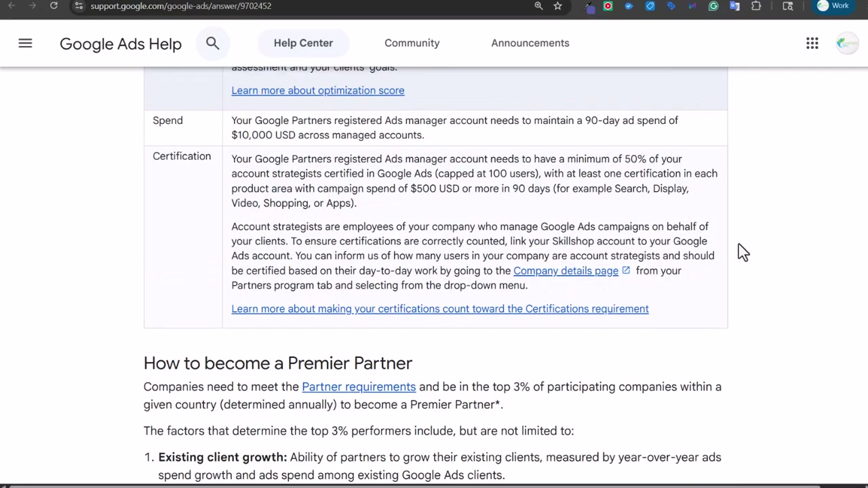Click the Certification row label
This screenshot has width=868, height=488.
point(182,156)
